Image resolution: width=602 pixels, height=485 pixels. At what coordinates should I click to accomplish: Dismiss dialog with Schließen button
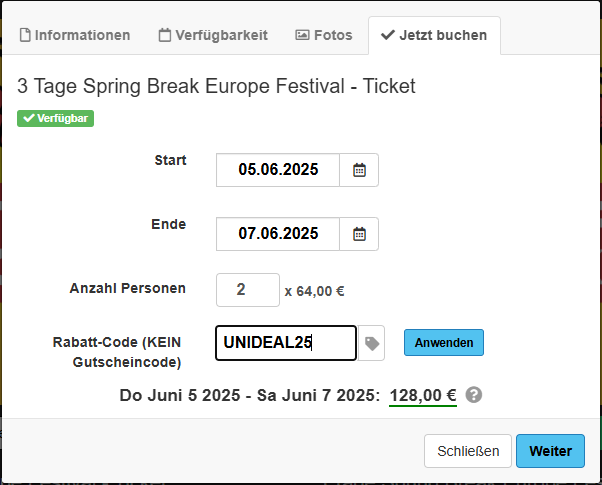coord(468,451)
